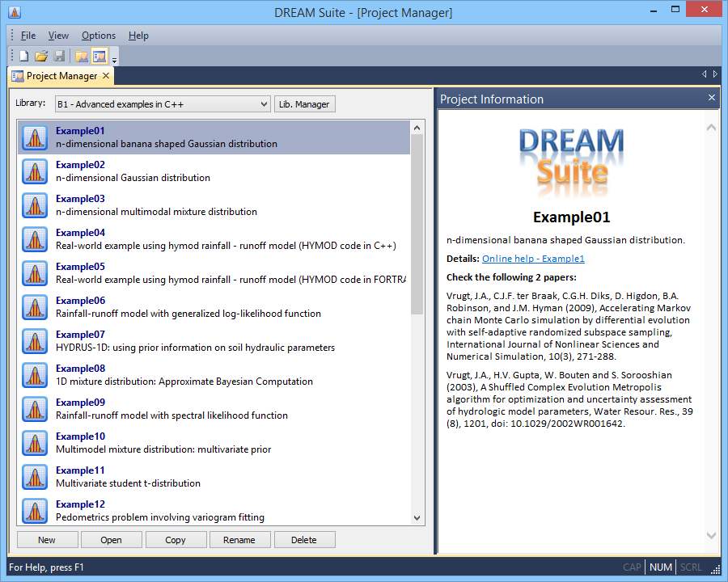Click 'Multivariate student t-distribution' text
Viewport: 728px width, 582px height.
click(128, 483)
